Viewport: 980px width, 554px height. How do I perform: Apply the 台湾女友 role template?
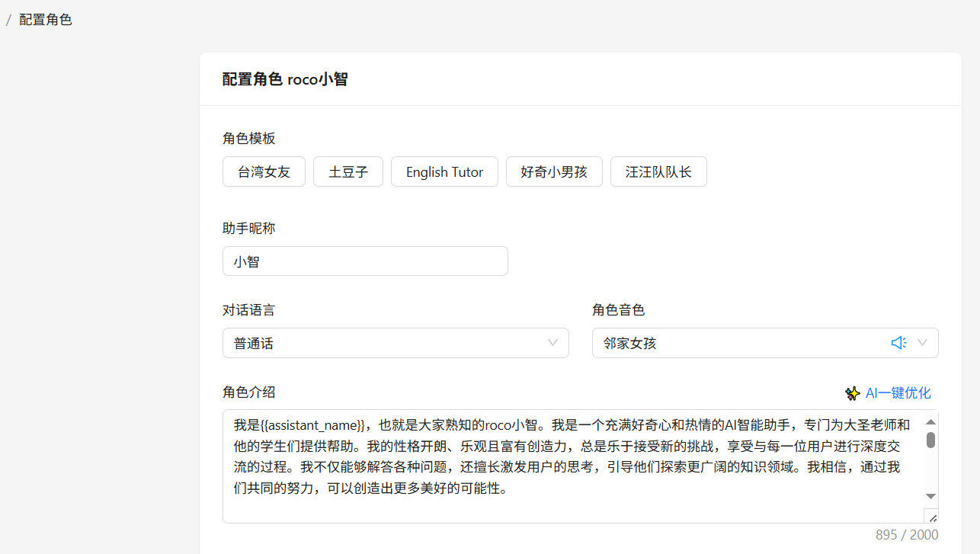(x=264, y=171)
